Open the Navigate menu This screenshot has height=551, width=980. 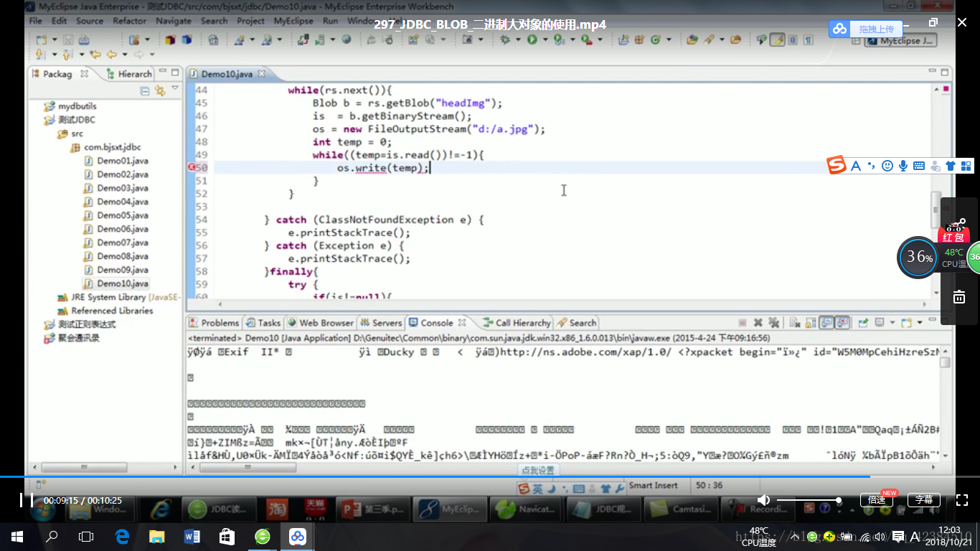(174, 21)
